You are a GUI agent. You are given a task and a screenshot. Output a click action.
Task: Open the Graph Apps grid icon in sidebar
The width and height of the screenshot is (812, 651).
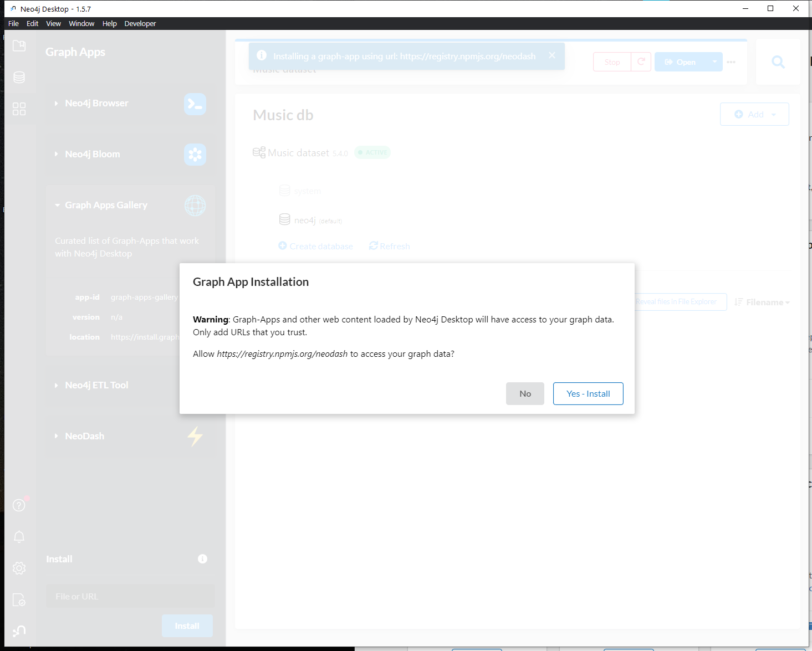19,109
